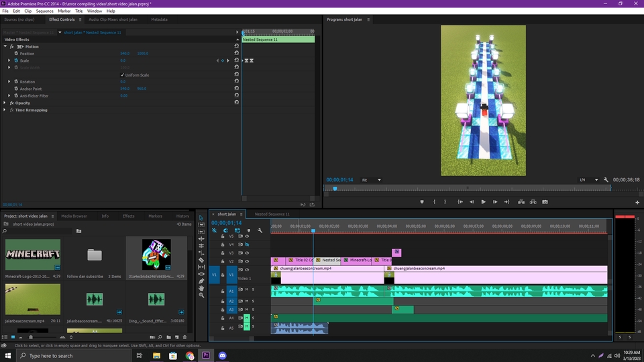The height and width of the screenshot is (362, 644).
Task: Click Program monitor scrubber playhead
Action: [x=335, y=189]
